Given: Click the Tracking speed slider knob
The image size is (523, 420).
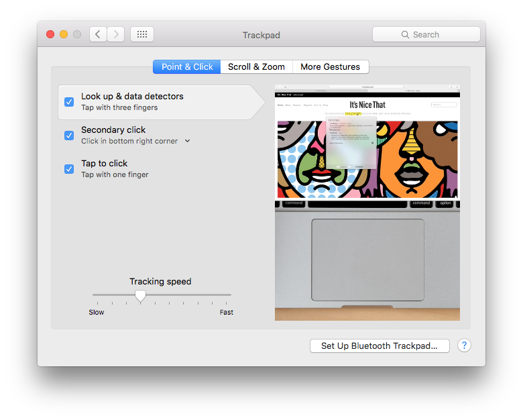Looking at the screenshot, I should [x=140, y=296].
